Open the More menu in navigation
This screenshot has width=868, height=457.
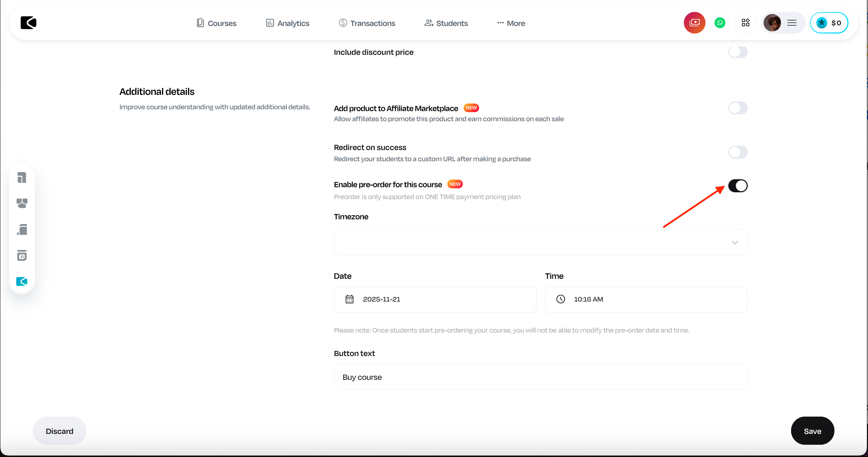(511, 23)
